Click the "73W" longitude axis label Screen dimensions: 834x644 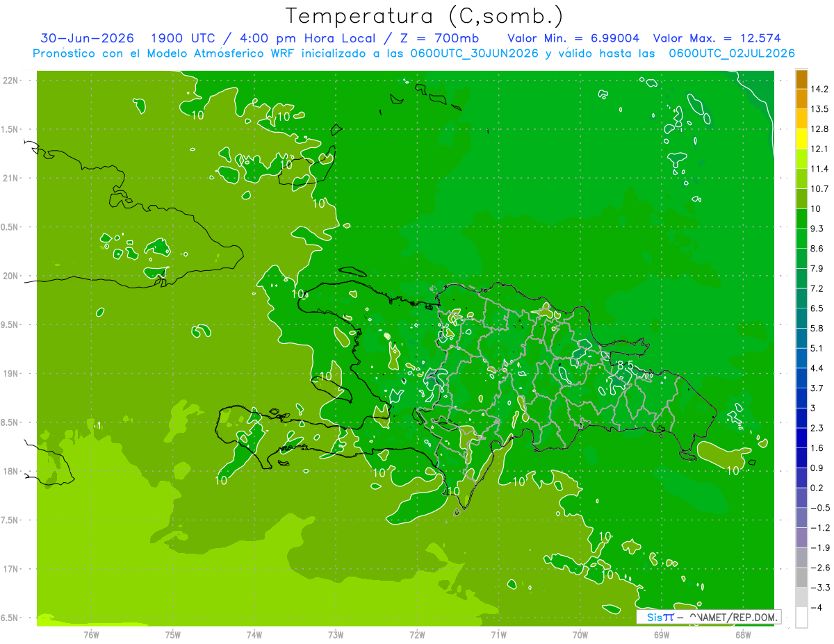click(x=336, y=635)
